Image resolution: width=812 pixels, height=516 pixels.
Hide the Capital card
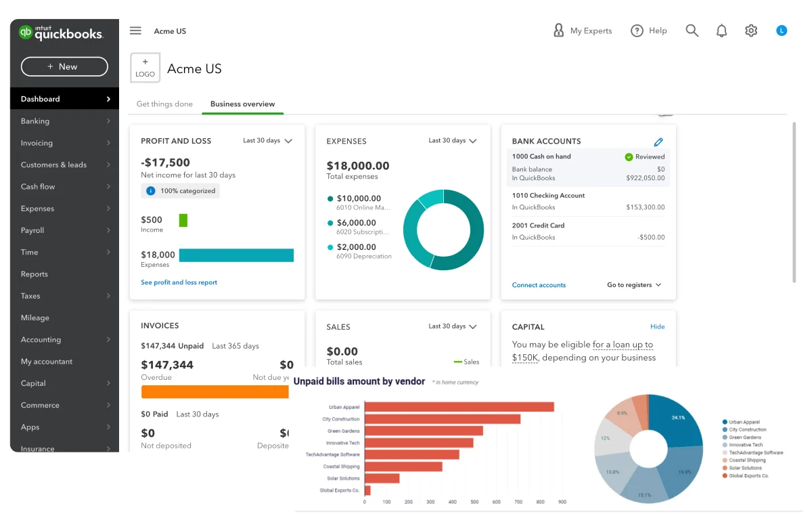(657, 326)
